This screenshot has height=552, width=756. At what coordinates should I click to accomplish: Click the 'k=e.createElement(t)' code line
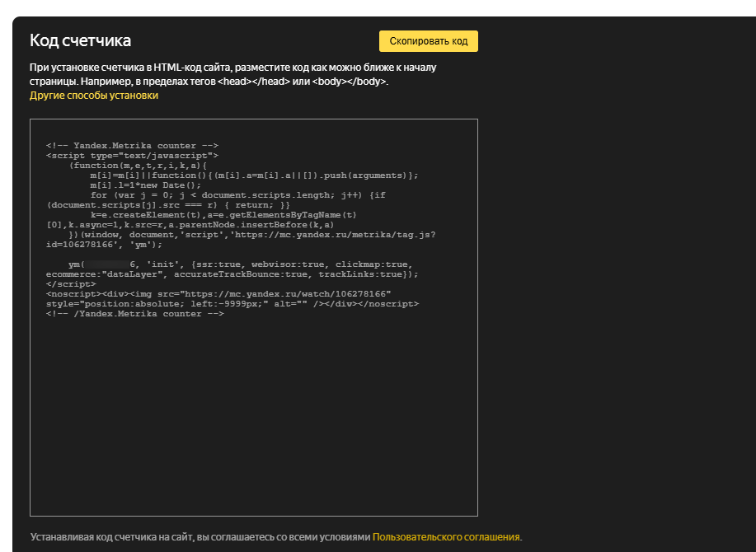click(223, 215)
